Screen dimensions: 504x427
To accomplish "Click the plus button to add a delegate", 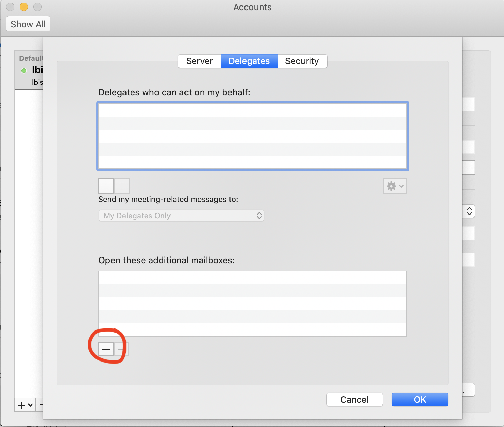I will (106, 186).
